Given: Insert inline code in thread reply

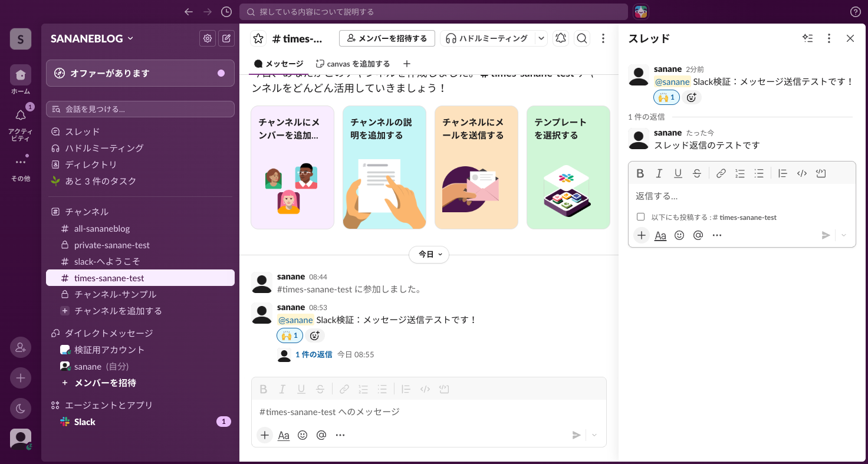Looking at the screenshot, I should [801, 173].
